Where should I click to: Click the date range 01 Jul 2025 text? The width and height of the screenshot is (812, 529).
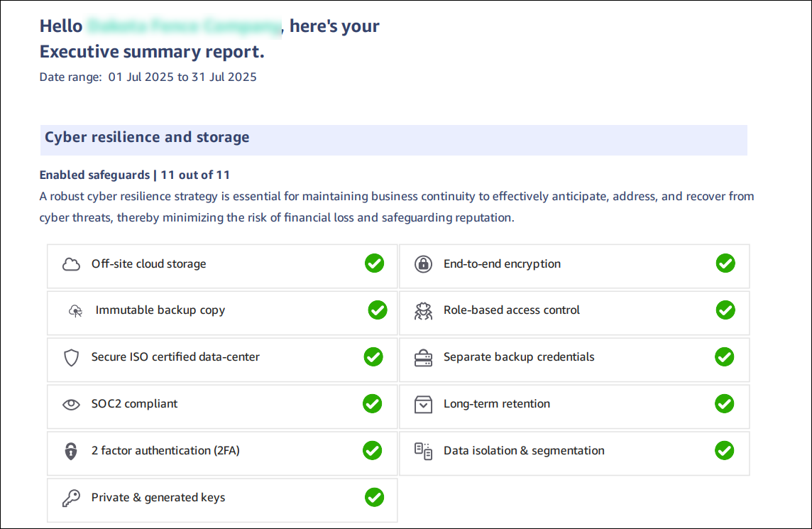coord(141,77)
